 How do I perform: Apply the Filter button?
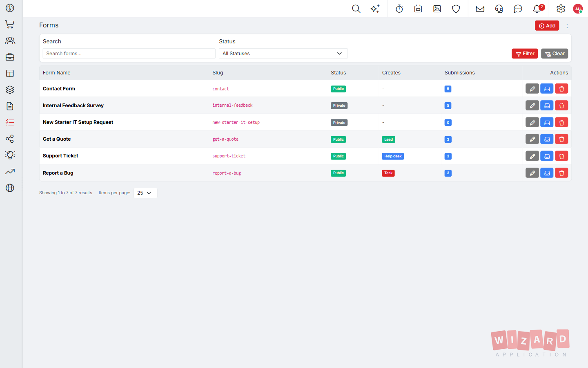[x=525, y=54]
